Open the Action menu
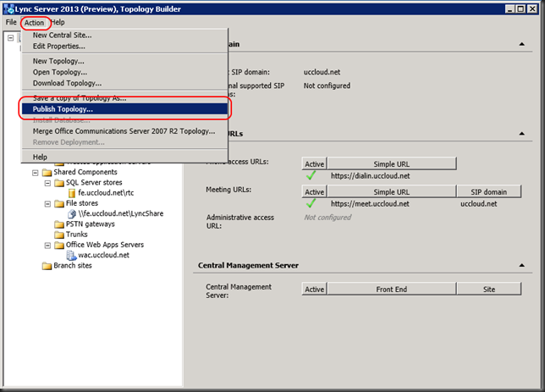 pos(34,23)
